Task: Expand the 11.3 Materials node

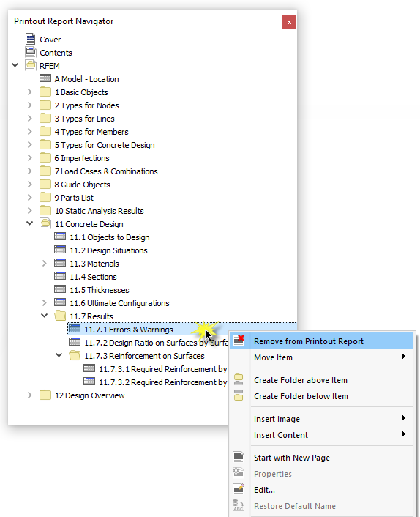Action: point(45,263)
